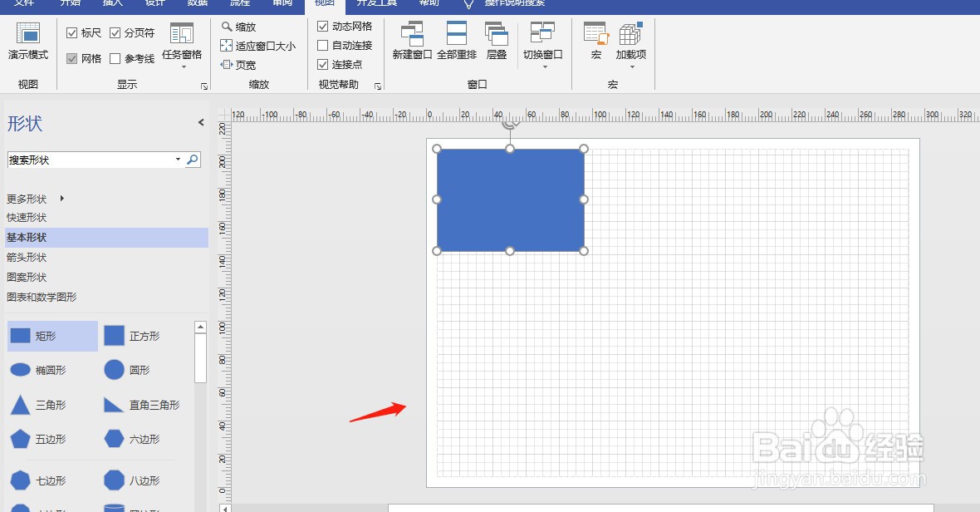Select the 三角形 triangle shape
Image resolution: width=980 pixels, height=512 pixels.
tap(38, 405)
